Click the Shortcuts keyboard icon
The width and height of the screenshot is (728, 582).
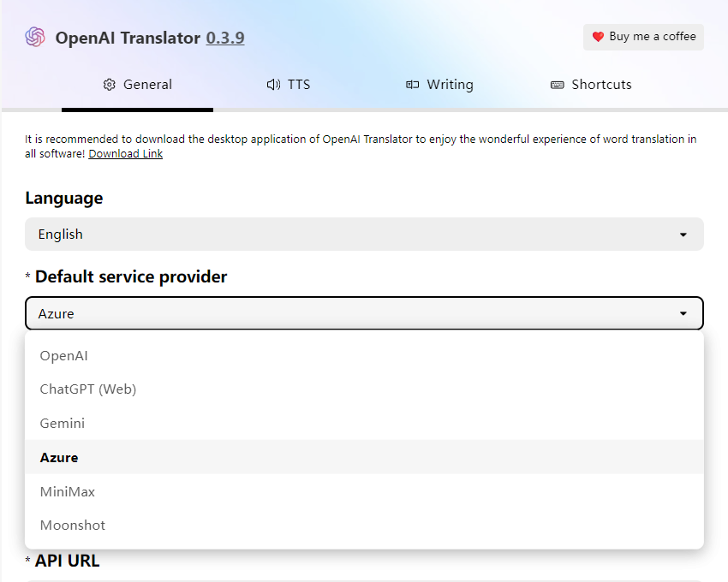[x=557, y=85]
